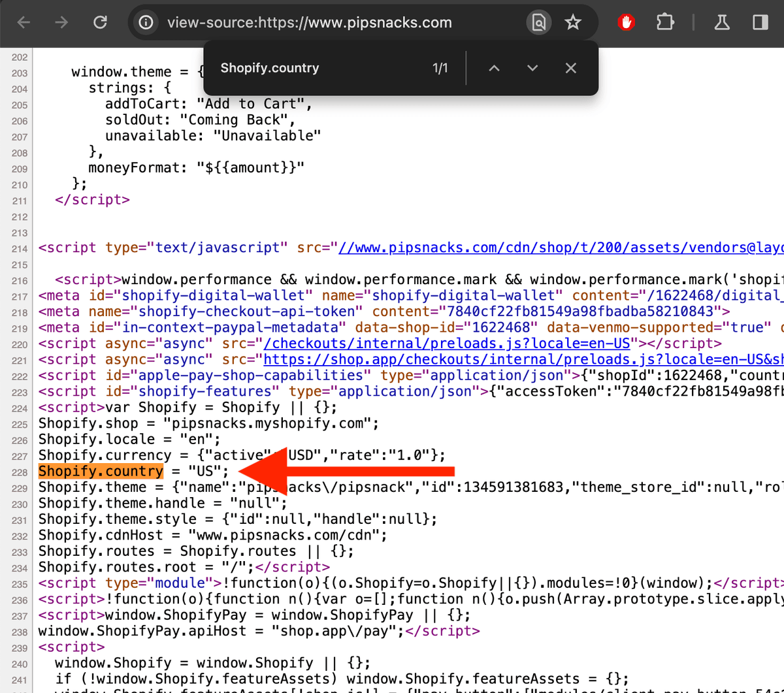Click the browser back arrow
Image resolution: width=784 pixels, height=693 pixels.
24,23
